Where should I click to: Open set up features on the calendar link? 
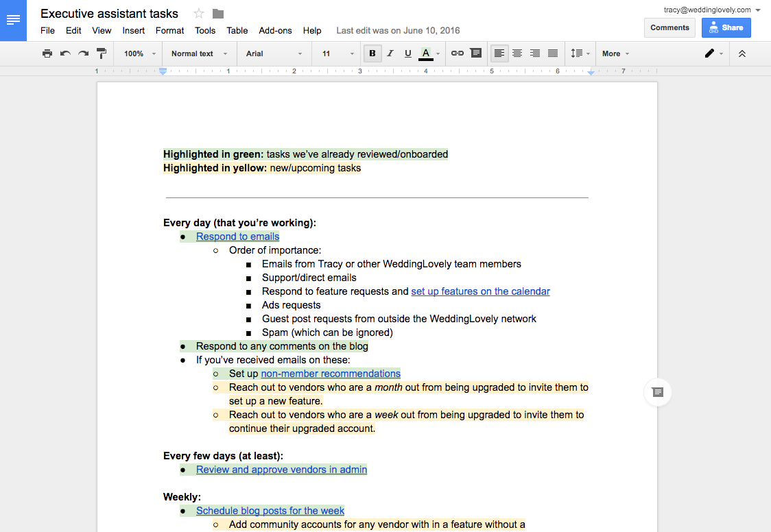(x=480, y=291)
